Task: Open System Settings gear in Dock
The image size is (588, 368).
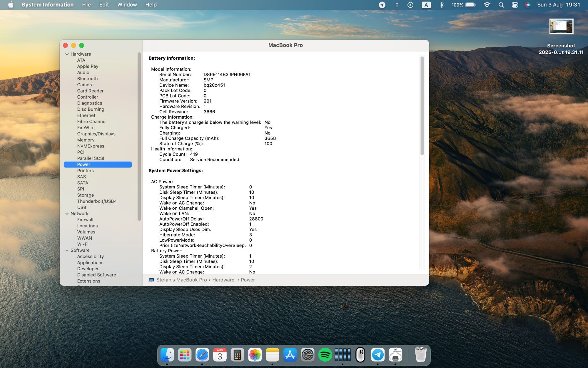Action: (308, 355)
